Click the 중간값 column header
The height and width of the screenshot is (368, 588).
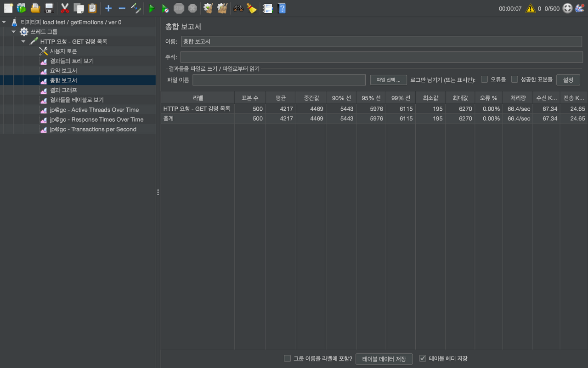[311, 98]
